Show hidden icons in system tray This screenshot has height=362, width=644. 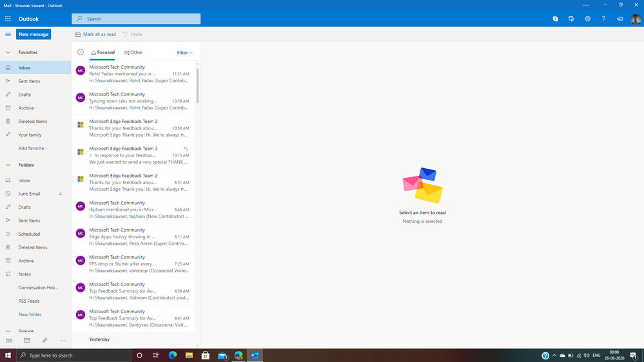click(554, 356)
